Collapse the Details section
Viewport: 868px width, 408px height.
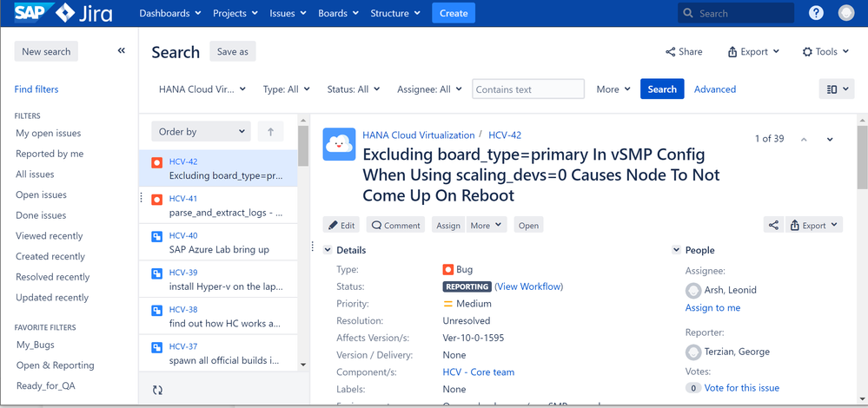point(328,250)
